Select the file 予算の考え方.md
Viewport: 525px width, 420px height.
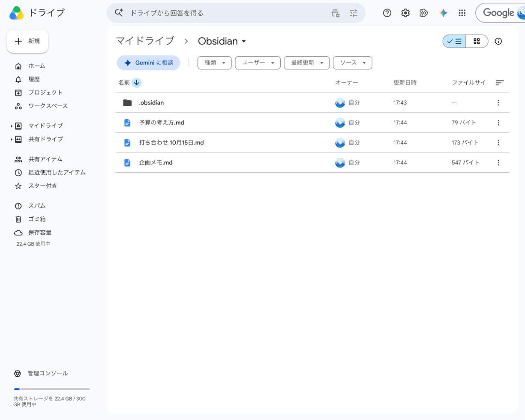click(162, 123)
